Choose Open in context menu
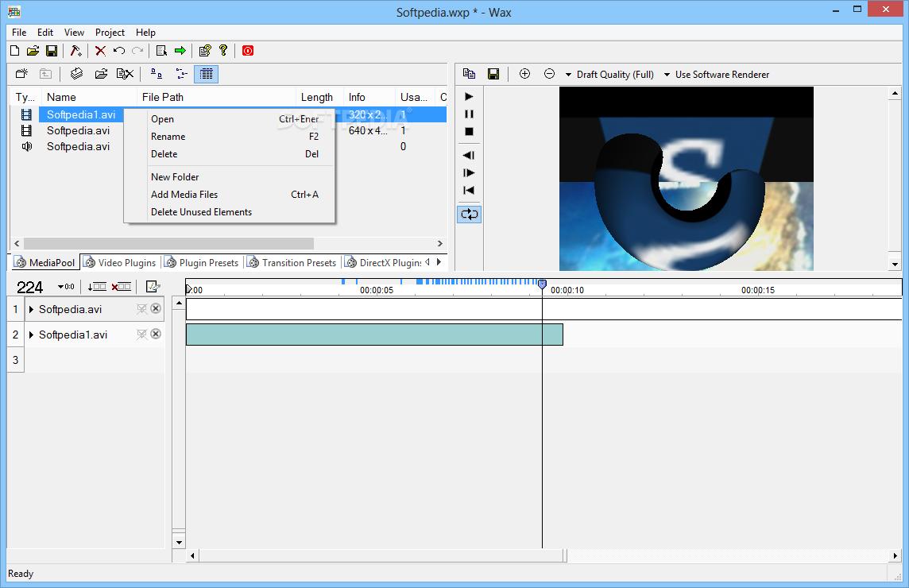This screenshot has width=909, height=588. point(230,119)
